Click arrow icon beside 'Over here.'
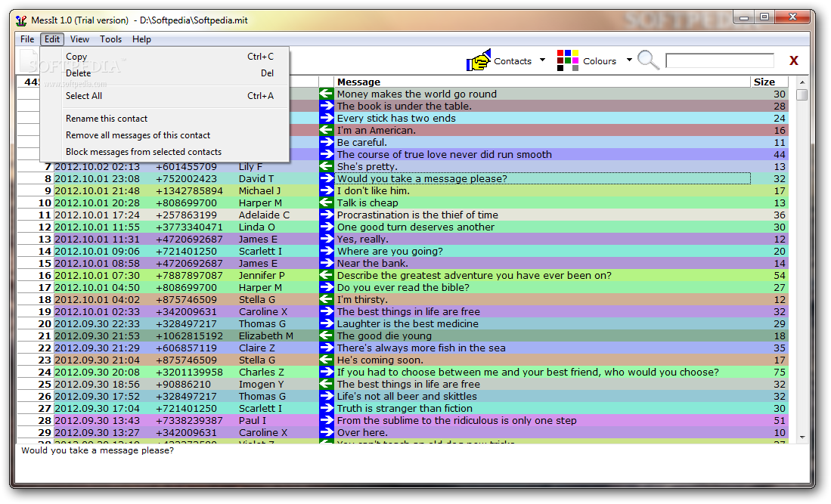Image resolution: width=831 pixels, height=504 pixels. point(327,432)
